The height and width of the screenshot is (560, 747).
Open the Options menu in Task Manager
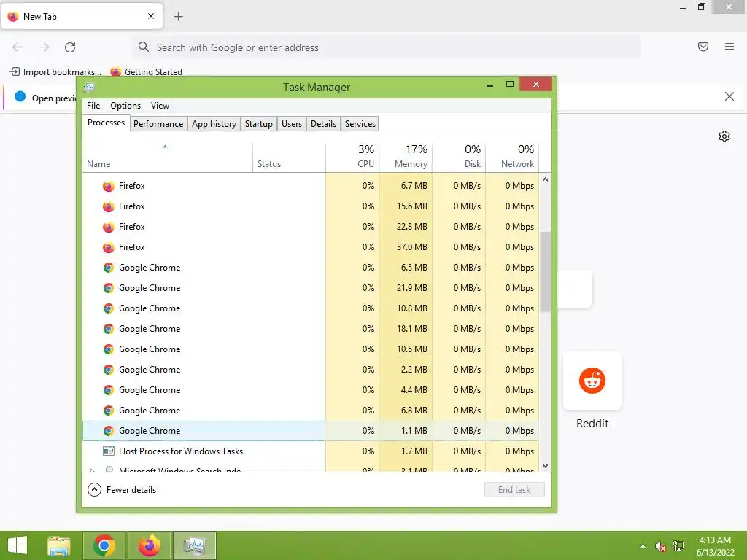pyautogui.click(x=125, y=106)
